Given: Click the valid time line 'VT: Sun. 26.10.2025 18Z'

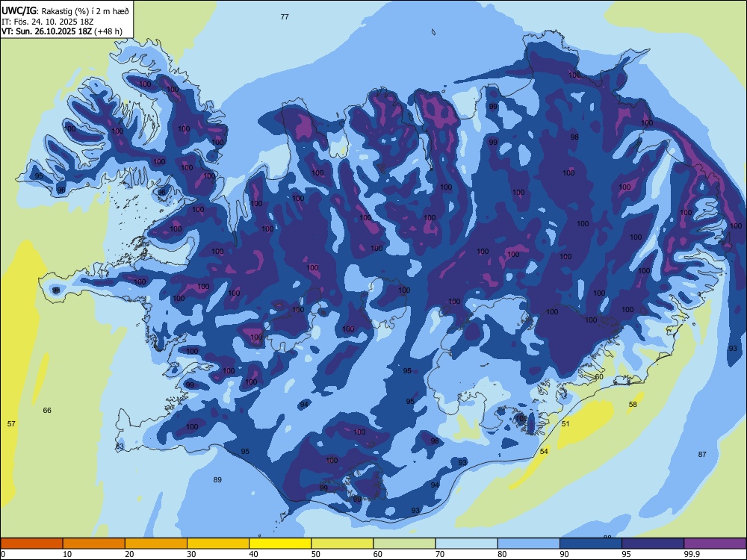Looking at the screenshot, I should click(47, 31).
